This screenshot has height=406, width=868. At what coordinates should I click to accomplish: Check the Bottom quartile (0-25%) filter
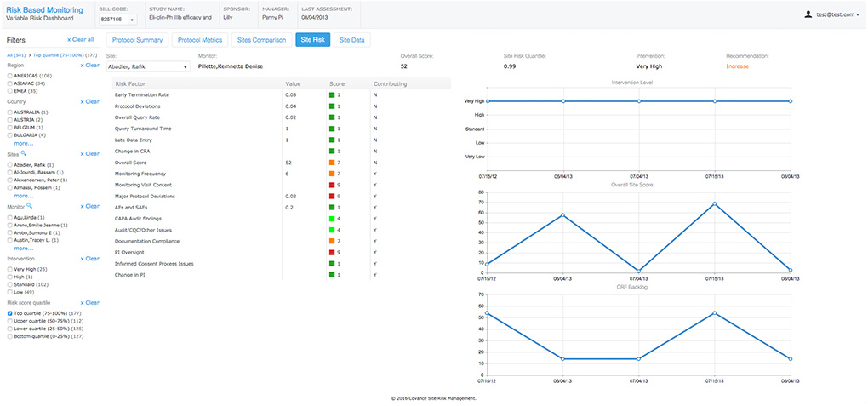(x=9, y=336)
